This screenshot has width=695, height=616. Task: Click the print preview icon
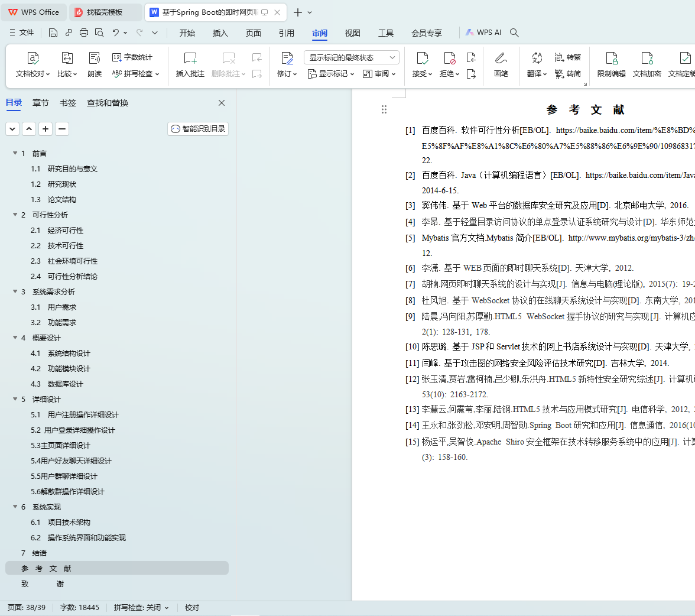tap(99, 33)
